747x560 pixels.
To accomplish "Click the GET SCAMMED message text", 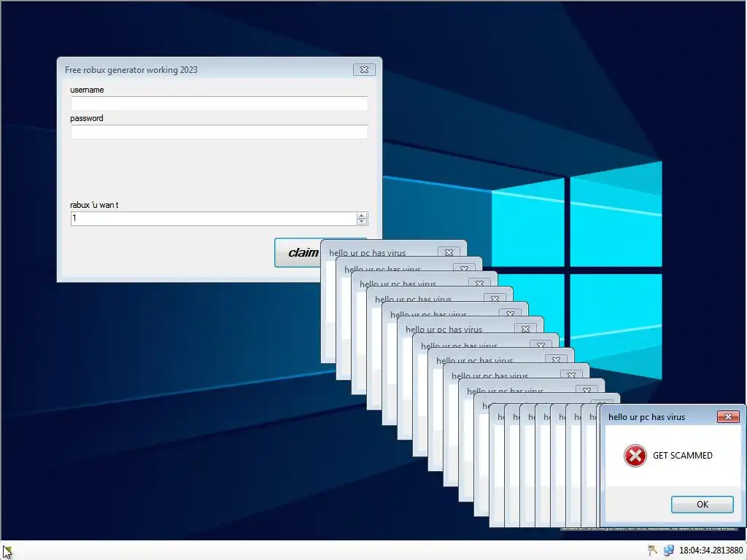I will [682, 456].
